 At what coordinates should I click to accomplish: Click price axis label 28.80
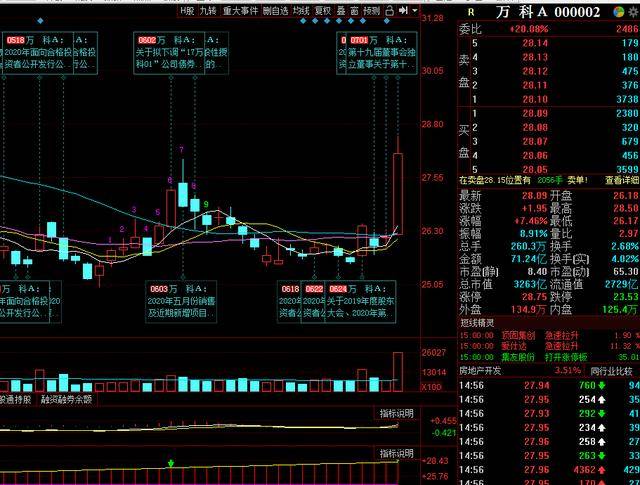(433, 124)
